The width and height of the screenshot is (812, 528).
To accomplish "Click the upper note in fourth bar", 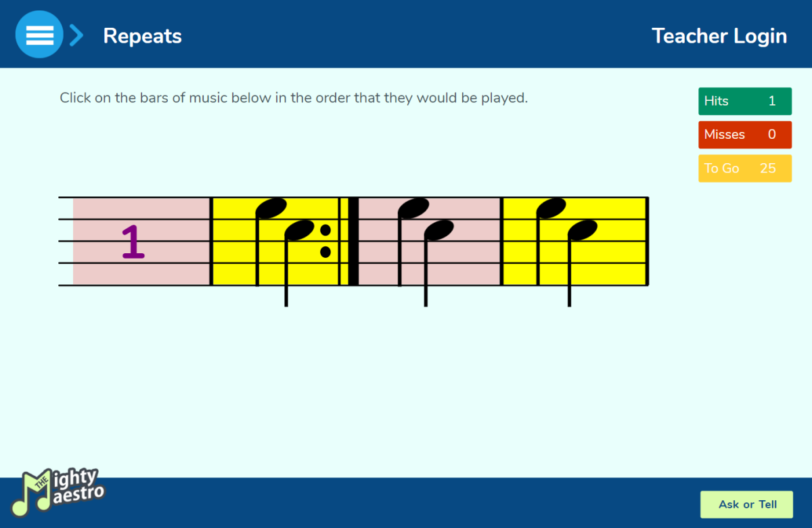I will pyautogui.click(x=551, y=207).
